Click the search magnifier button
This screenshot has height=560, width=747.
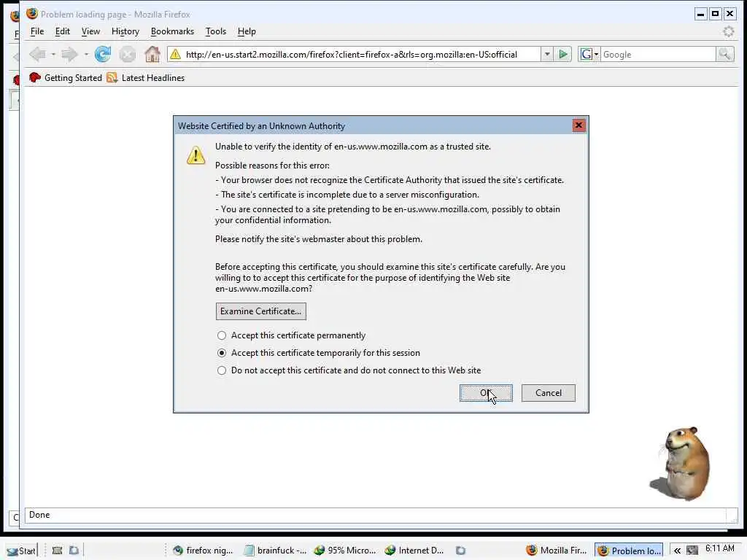(x=724, y=54)
